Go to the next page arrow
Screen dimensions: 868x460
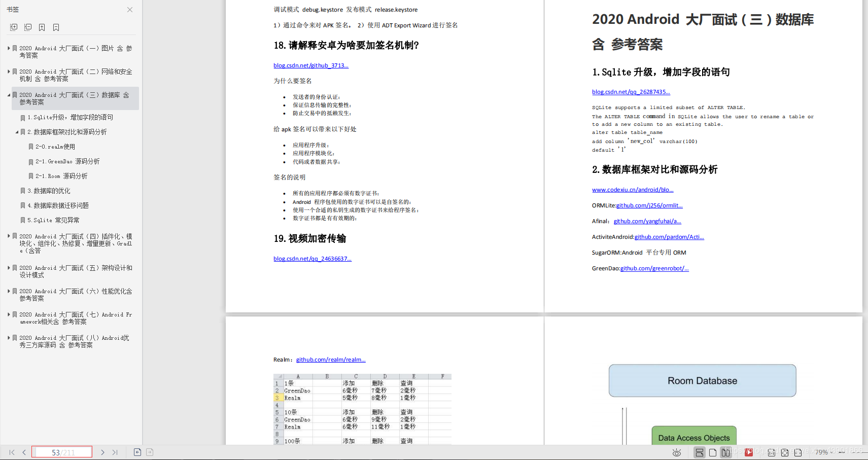102,452
